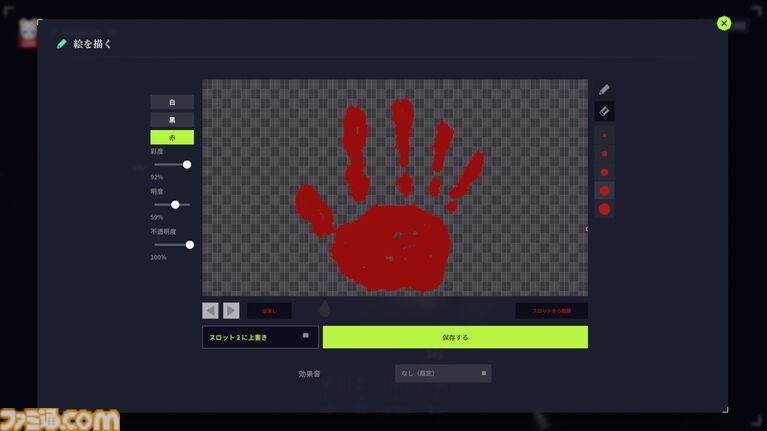Adjust the 不透明度 opacity slider handle
This screenshot has width=767, height=431.
190,245
